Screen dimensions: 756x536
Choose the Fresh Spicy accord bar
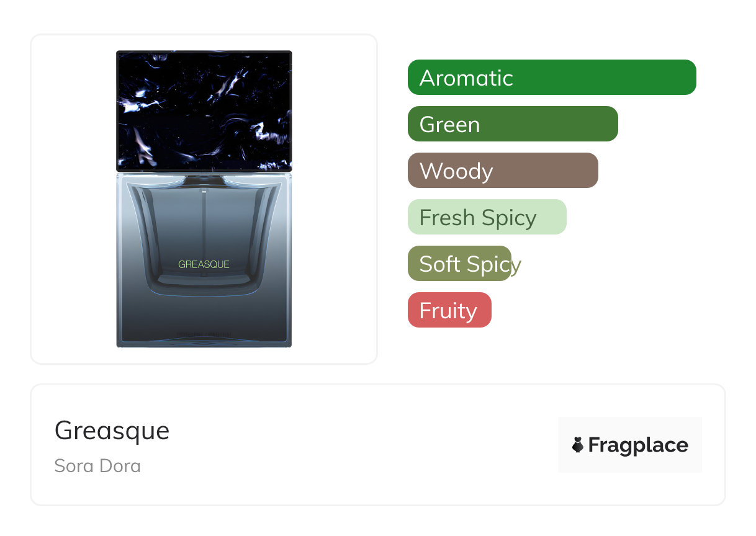tap(487, 217)
